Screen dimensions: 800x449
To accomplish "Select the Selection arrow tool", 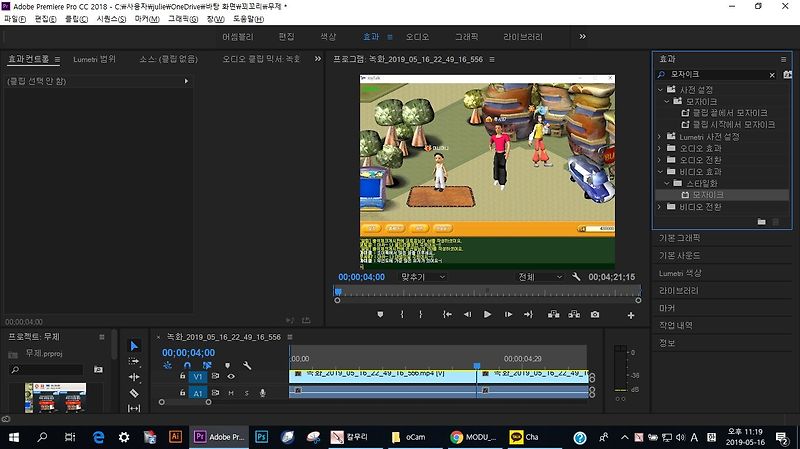I will click(x=135, y=346).
